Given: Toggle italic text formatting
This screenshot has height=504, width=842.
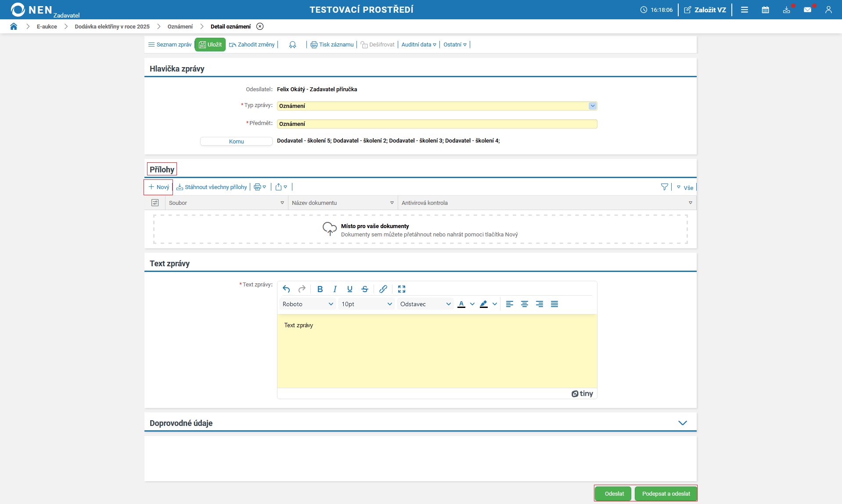Looking at the screenshot, I should point(335,289).
